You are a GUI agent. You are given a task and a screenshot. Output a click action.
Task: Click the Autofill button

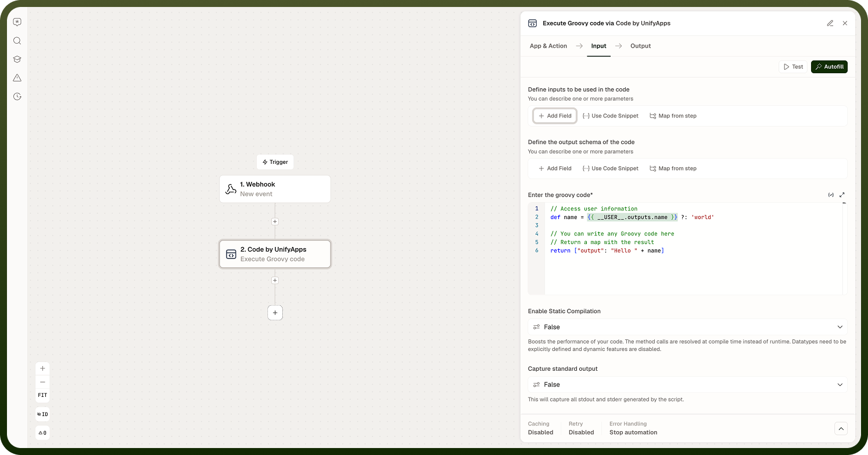point(829,67)
